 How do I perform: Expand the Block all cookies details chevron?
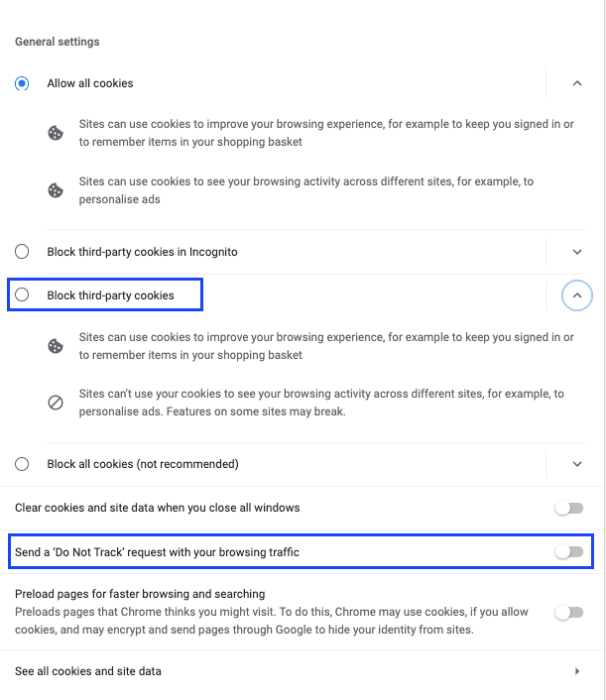[577, 464]
